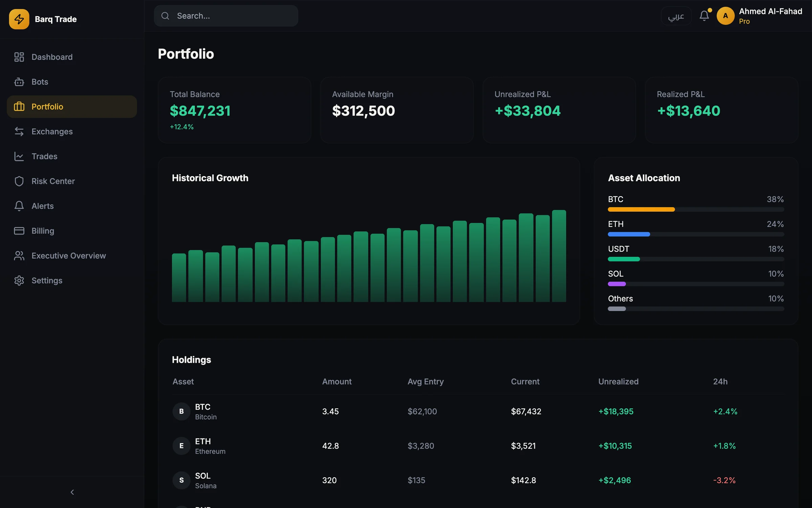This screenshot has height=508, width=812.
Task: Click the Realized P&L +$13,640 value
Action: coord(689,111)
